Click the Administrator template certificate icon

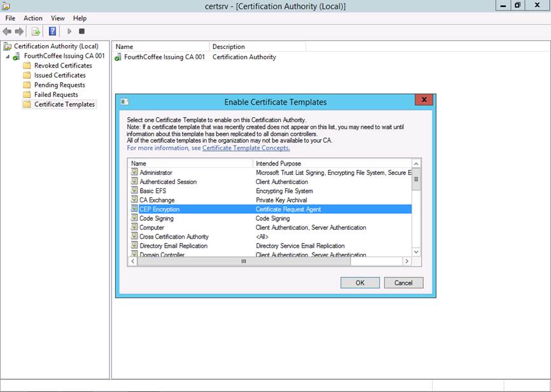[x=134, y=172]
